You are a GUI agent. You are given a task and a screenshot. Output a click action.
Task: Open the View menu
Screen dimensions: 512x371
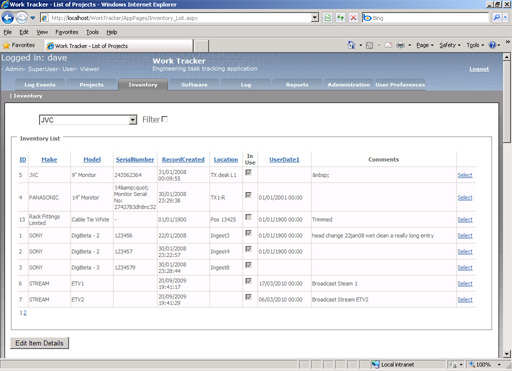pyautogui.click(x=42, y=32)
